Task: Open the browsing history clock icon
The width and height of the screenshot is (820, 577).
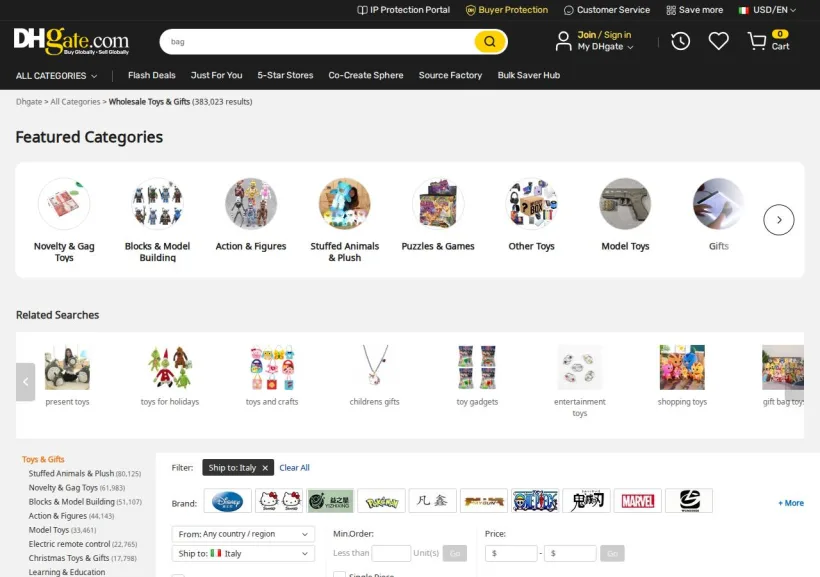Action: (680, 41)
